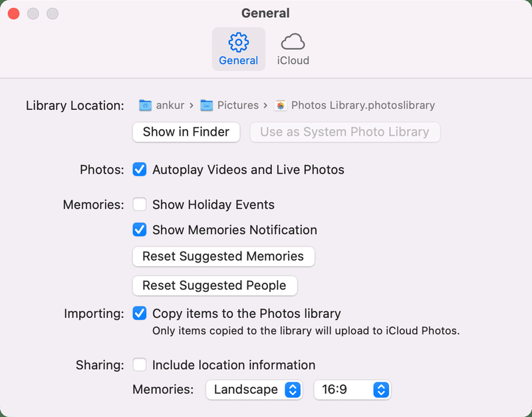
Task: Enable Include location information checkbox
Action: (x=140, y=365)
